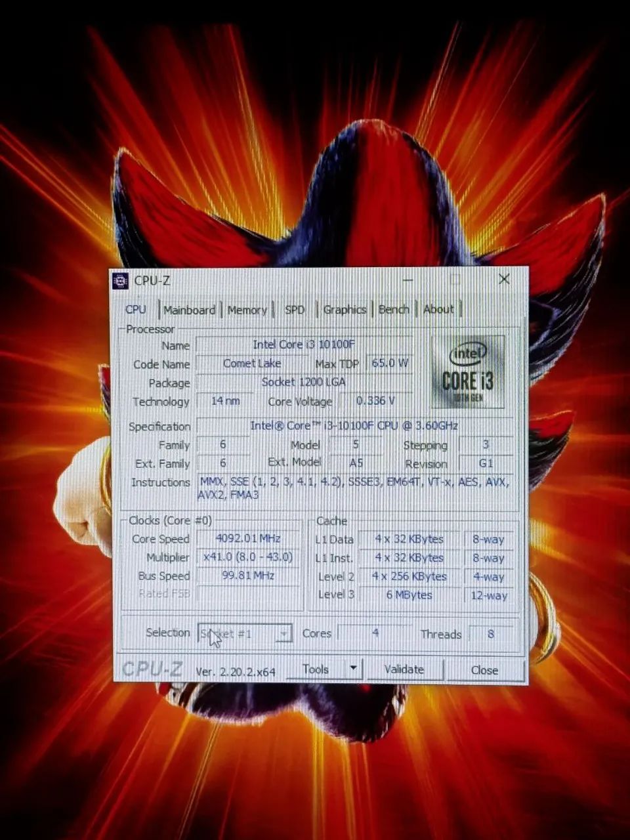Click the Multiplier value x41.0 (8.0 - 43.0)

[248, 557]
